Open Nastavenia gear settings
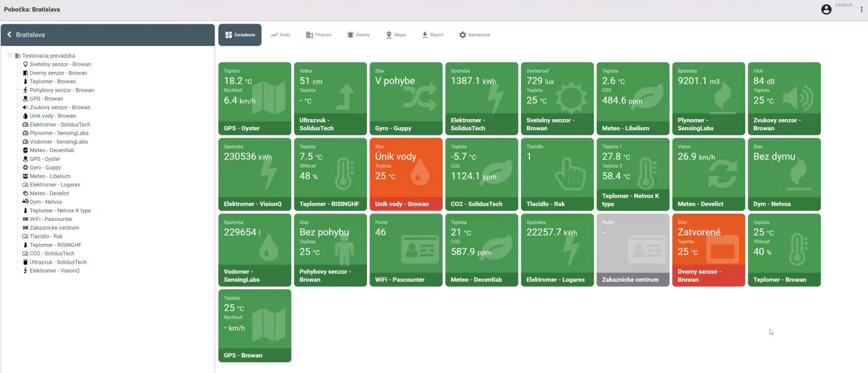Image resolution: width=868 pixels, height=373 pixels. 474,35
